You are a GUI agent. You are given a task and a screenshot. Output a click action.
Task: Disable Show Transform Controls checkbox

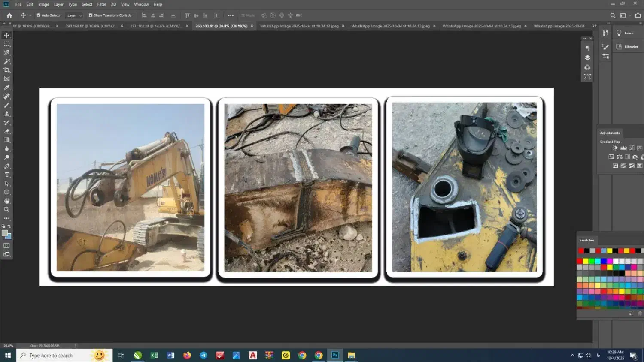(x=91, y=15)
